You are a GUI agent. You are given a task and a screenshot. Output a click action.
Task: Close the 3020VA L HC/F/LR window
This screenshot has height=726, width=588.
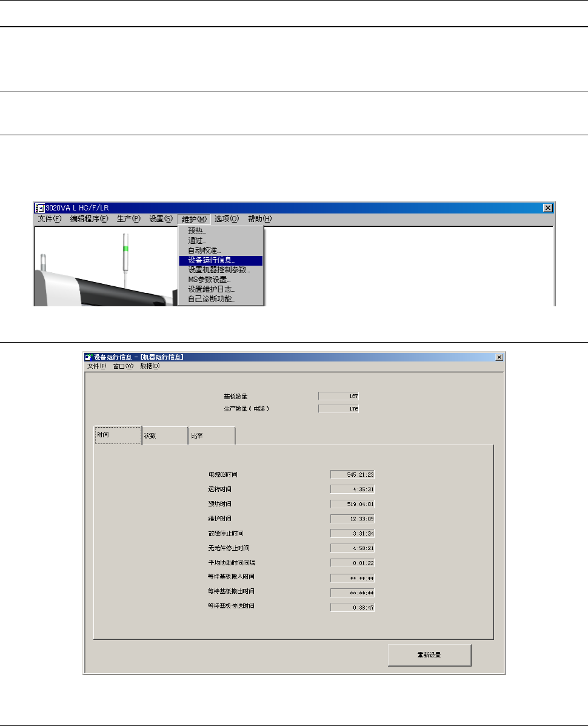548,208
